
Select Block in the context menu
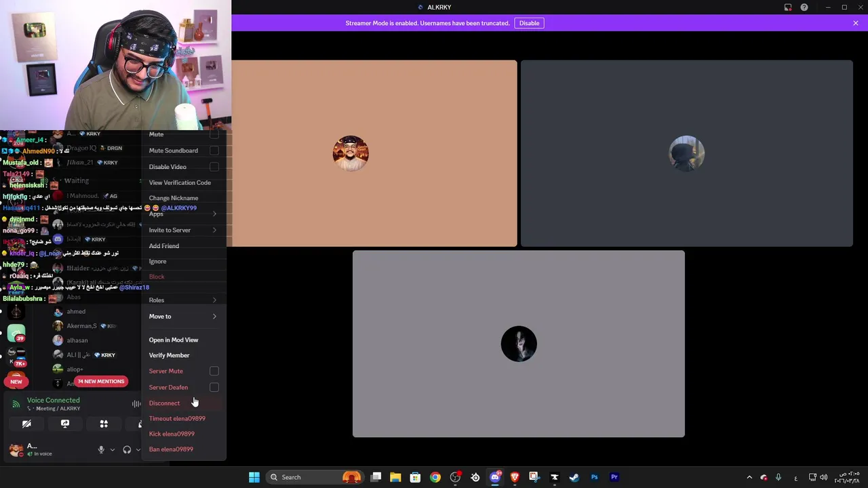tap(184, 277)
